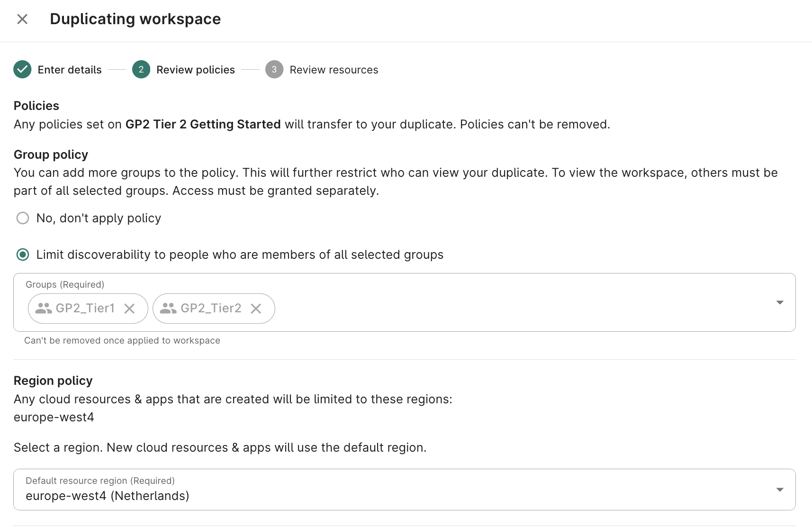Go to the Review resources step
Screen dimensions: 812x527
[334, 69]
